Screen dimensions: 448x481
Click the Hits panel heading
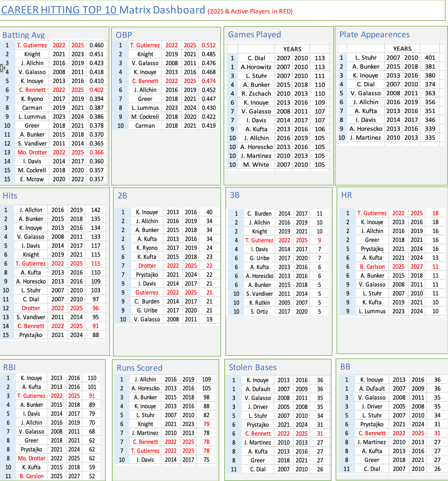click(x=10, y=196)
